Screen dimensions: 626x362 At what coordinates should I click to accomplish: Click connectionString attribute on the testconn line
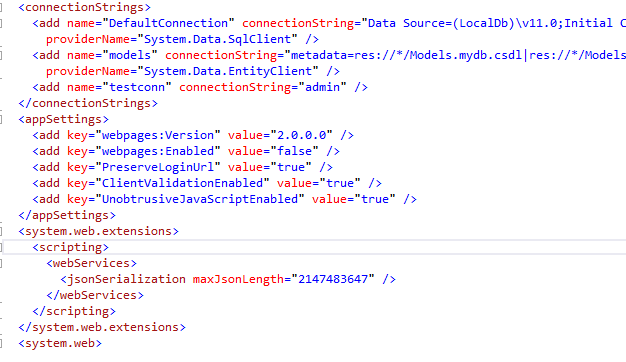tap(235, 87)
